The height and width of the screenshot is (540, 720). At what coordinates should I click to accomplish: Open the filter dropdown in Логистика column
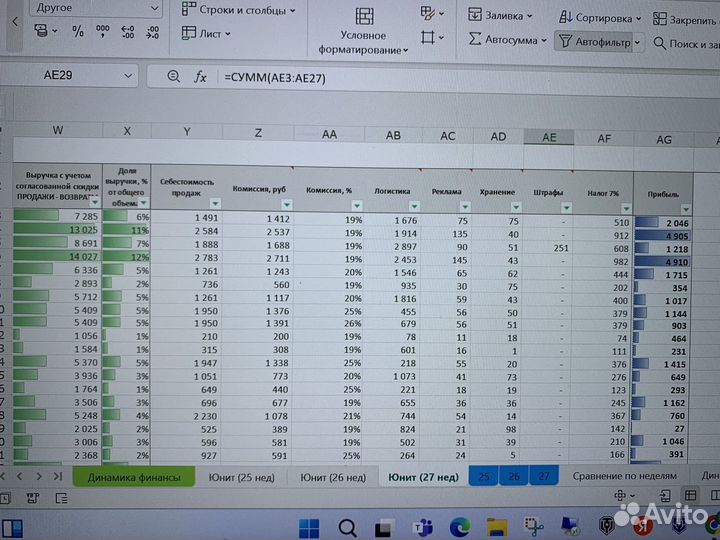pyautogui.click(x=414, y=205)
